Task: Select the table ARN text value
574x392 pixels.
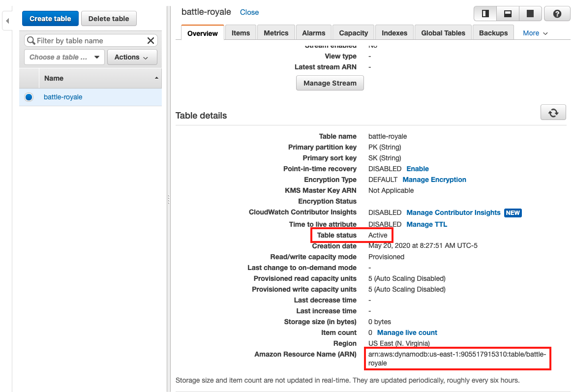Action: click(x=457, y=359)
